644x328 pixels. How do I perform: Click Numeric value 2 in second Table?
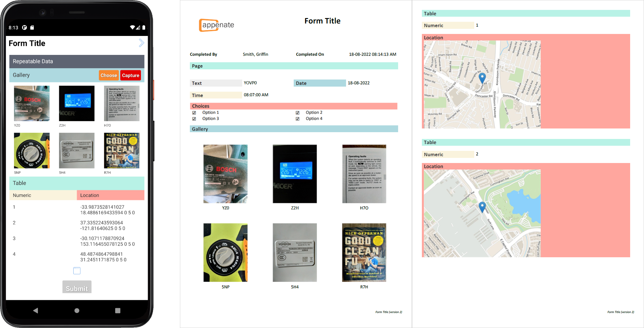(477, 154)
